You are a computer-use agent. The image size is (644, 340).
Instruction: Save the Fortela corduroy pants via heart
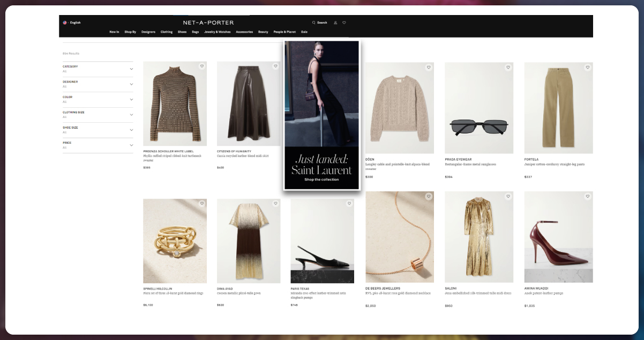[587, 68]
